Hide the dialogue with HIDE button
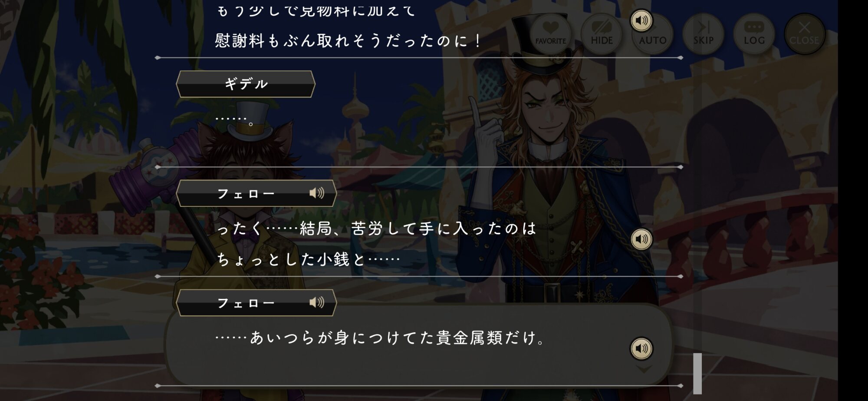Viewport: 868px width, 401px height. click(602, 33)
